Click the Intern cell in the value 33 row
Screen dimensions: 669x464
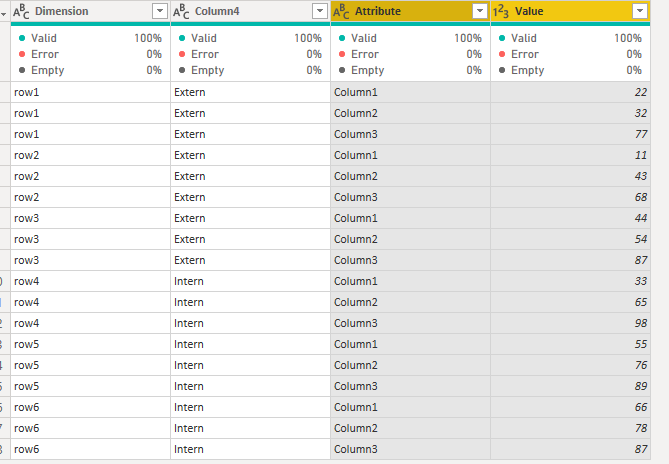tap(250, 281)
